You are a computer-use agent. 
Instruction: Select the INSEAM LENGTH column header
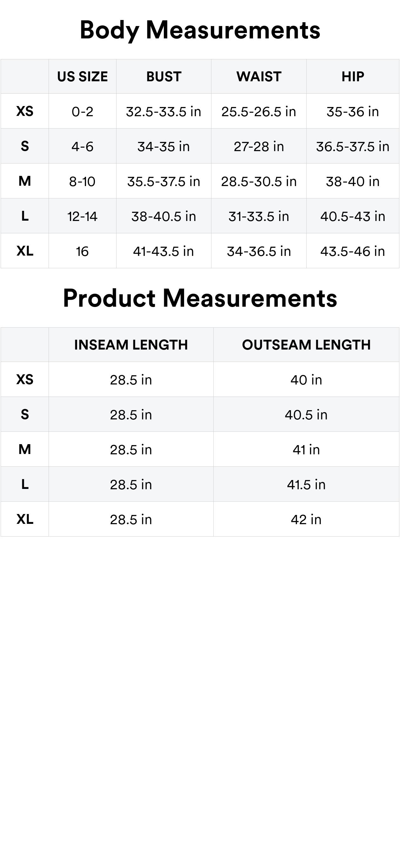(x=131, y=345)
